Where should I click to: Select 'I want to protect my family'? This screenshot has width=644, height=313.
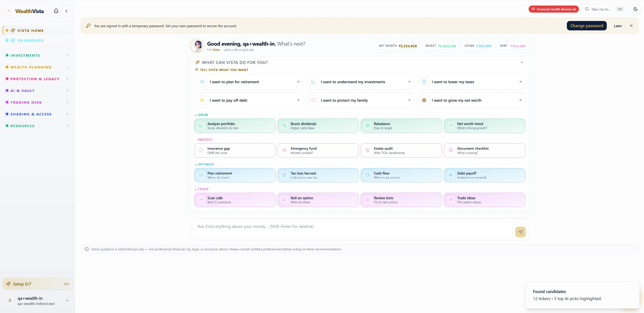pos(360,100)
